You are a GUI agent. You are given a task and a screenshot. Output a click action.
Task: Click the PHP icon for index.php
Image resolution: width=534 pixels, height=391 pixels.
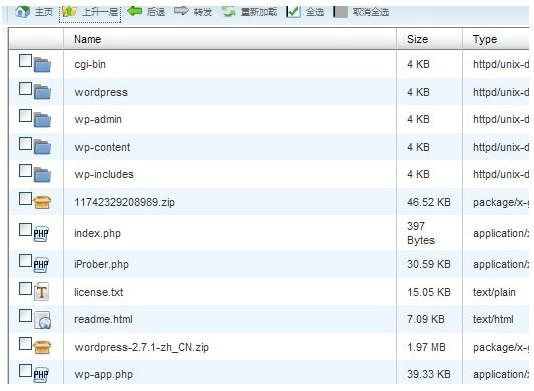(x=41, y=233)
